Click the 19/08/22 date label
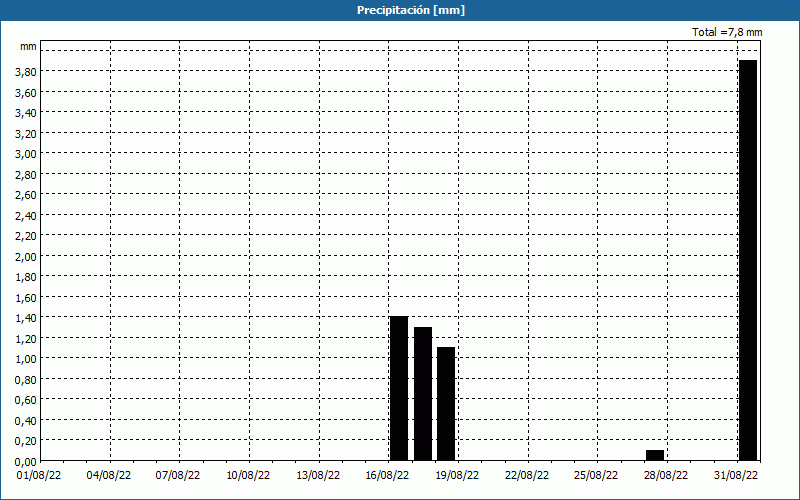Viewport: 800px width, 500px height. point(457,476)
